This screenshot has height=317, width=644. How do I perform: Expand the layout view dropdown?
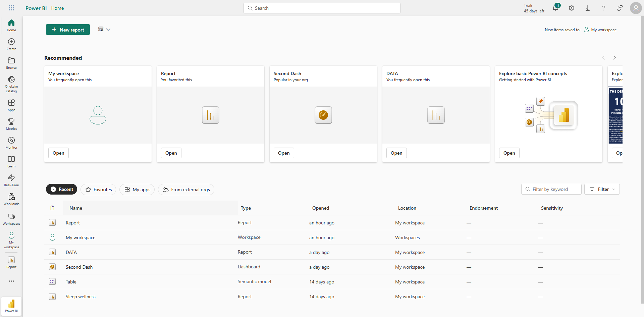pos(104,30)
